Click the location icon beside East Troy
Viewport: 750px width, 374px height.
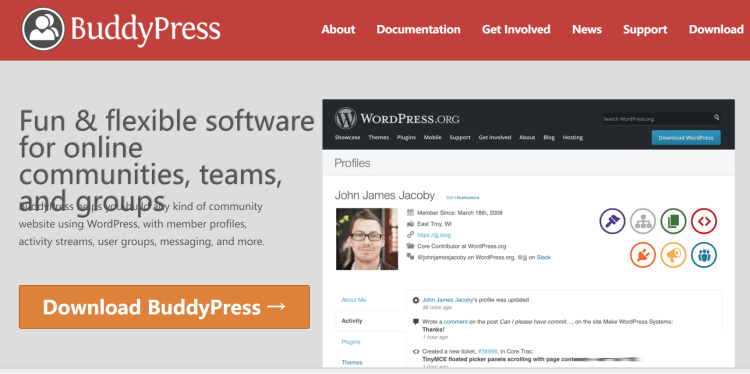(x=410, y=224)
